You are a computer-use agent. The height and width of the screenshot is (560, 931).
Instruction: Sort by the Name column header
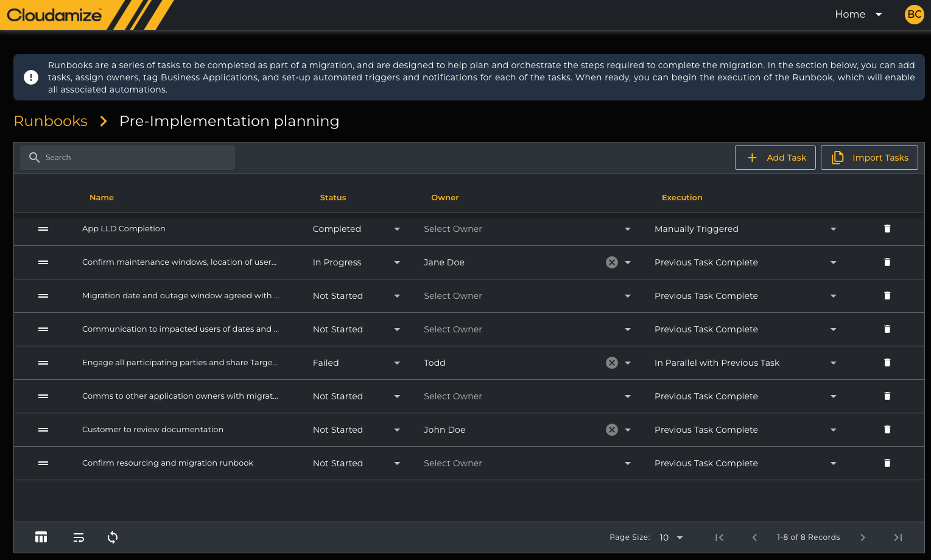[102, 198]
